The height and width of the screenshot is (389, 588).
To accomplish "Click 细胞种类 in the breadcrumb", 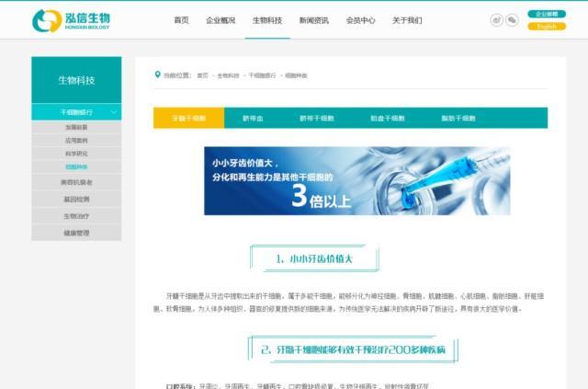I will (296, 75).
